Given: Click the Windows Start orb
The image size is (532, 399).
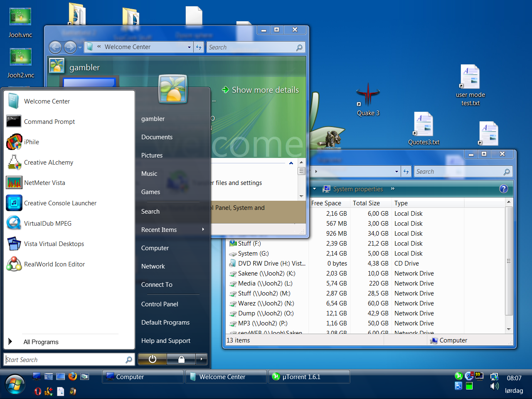Looking at the screenshot, I should [x=15, y=385].
